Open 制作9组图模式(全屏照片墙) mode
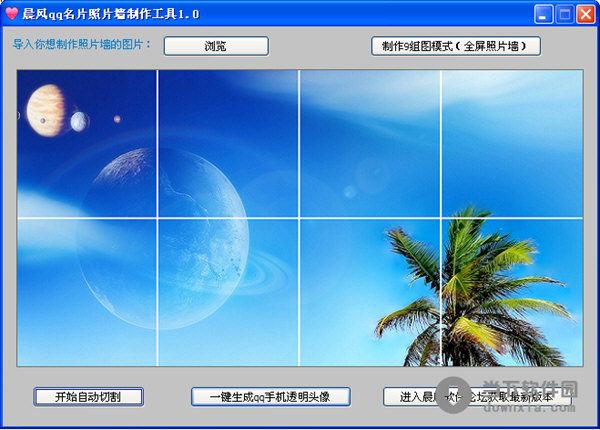Viewport: 600px width, 430px height. [x=456, y=46]
